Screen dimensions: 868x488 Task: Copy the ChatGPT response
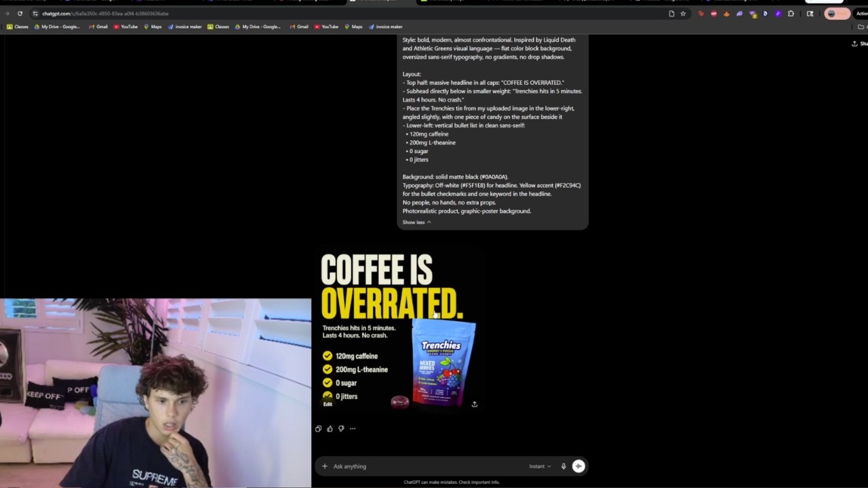(x=318, y=428)
